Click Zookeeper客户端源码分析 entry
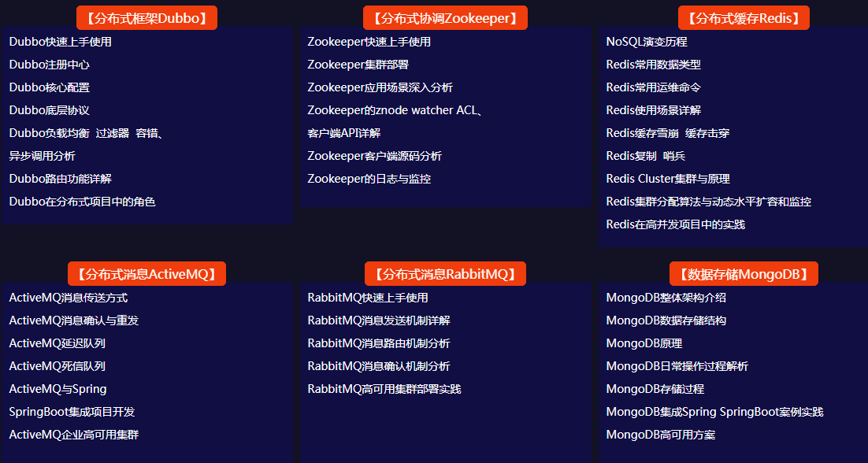Image resolution: width=868 pixels, height=463 pixels. 374,156
